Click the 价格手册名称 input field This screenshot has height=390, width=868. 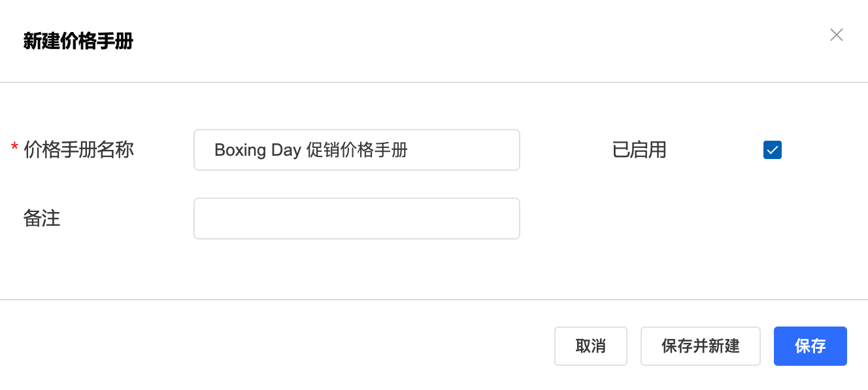pyautogui.click(x=356, y=150)
